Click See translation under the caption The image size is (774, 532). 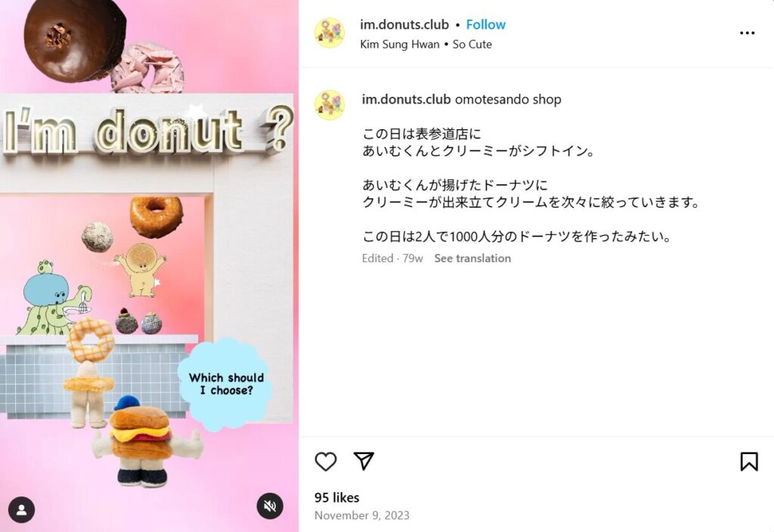[472, 258]
